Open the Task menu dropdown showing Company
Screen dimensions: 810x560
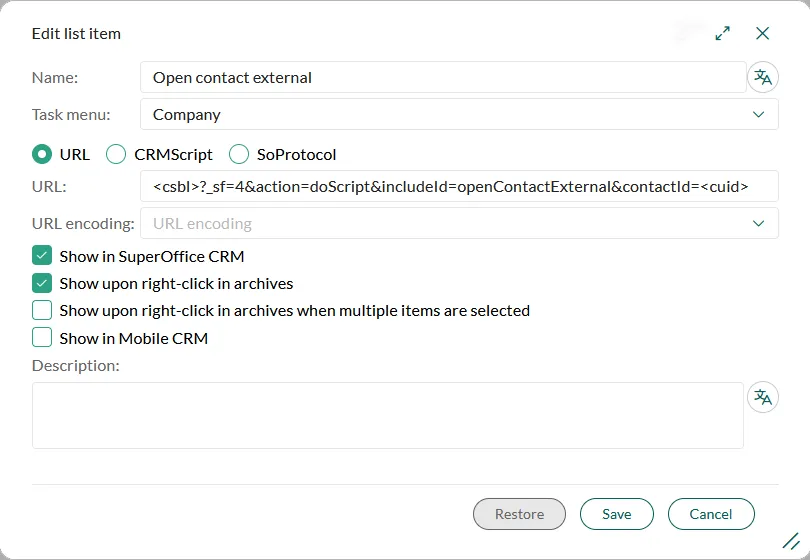pyautogui.click(x=458, y=114)
